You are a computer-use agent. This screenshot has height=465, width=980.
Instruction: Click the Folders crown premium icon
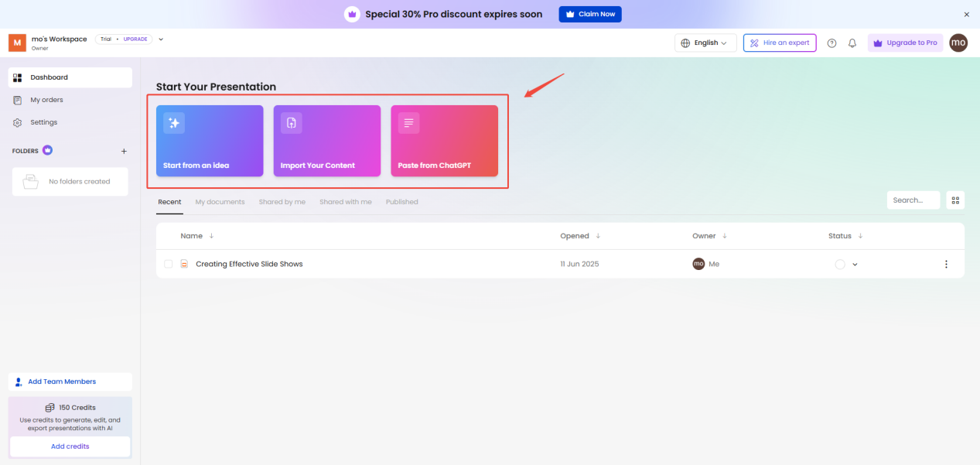(47, 150)
